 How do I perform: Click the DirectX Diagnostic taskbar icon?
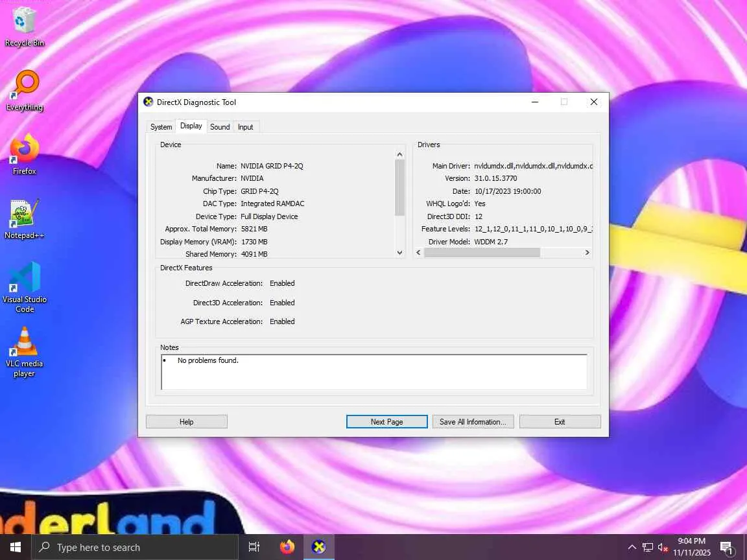tap(319, 547)
